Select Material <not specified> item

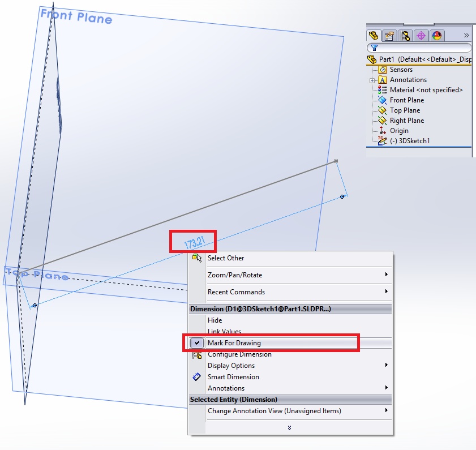[426, 90]
